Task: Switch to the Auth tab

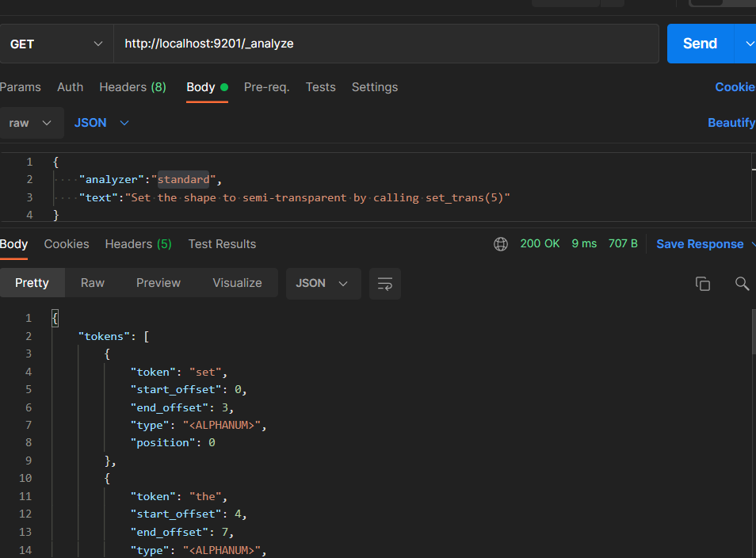Action: 70,87
